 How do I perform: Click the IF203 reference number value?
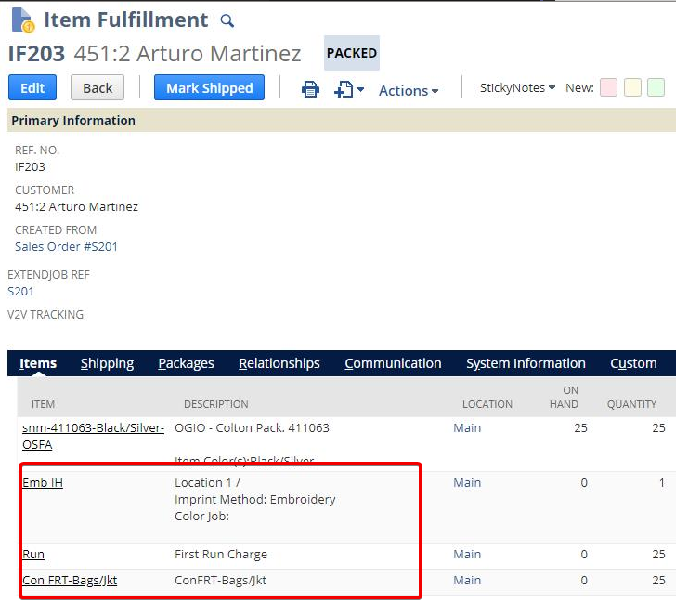(x=30, y=167)
